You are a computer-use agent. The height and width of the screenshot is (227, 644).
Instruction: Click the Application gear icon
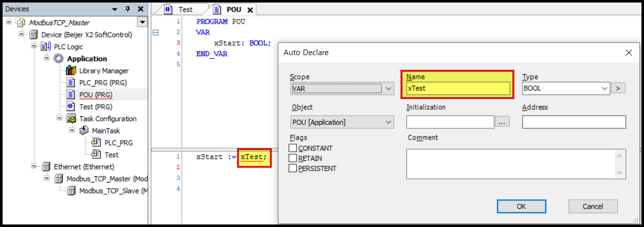click(59, 59)
